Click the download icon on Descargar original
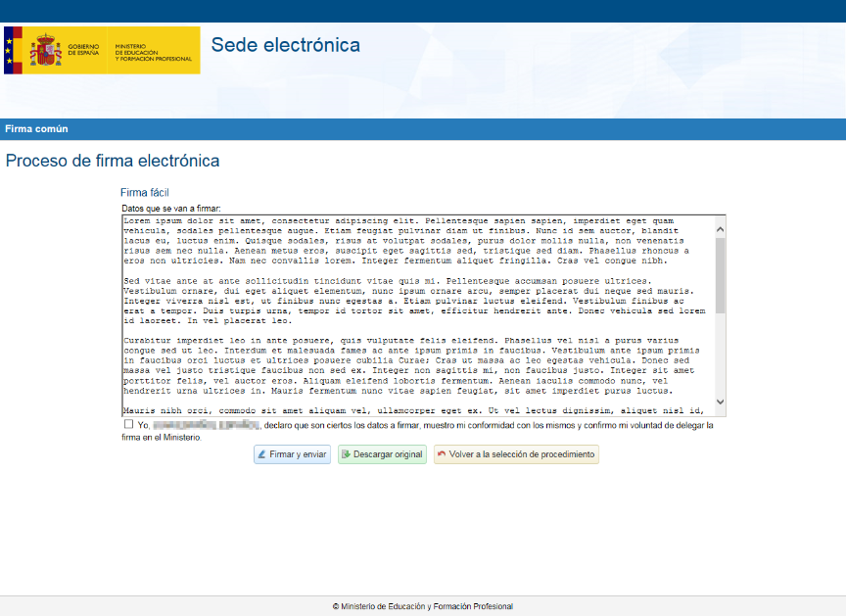846x616 pixels. [x=346, y=454]
